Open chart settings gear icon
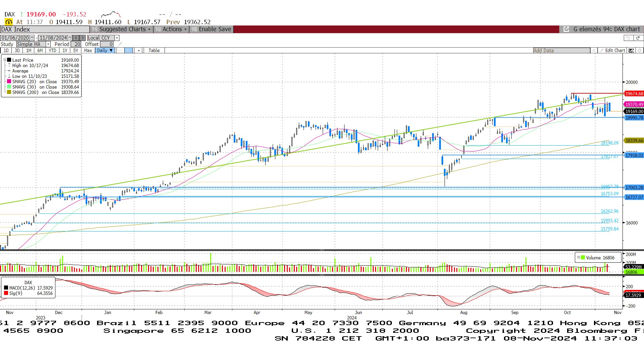 click(639, 50)
